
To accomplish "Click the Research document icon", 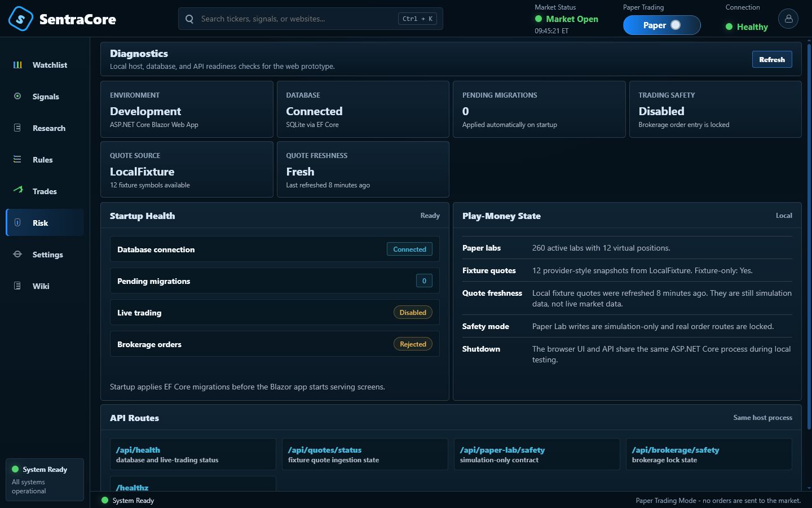I will (x=17, y=128).
